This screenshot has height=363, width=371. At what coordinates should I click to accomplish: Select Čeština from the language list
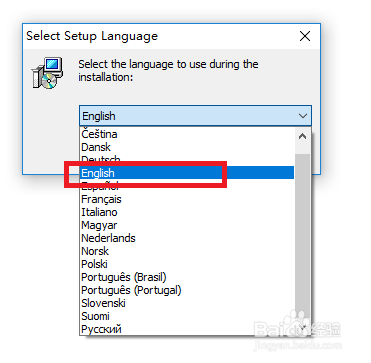pyautogui.click(x=187, y=134)
